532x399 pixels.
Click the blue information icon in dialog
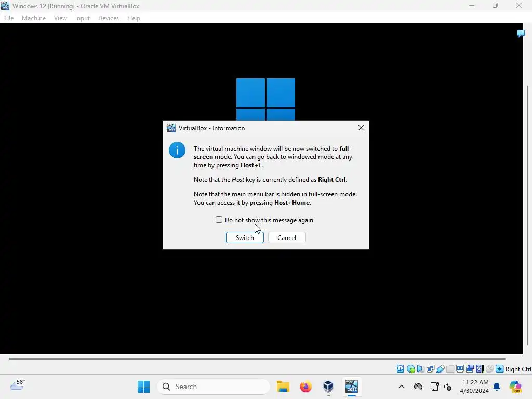pos(177,150)
